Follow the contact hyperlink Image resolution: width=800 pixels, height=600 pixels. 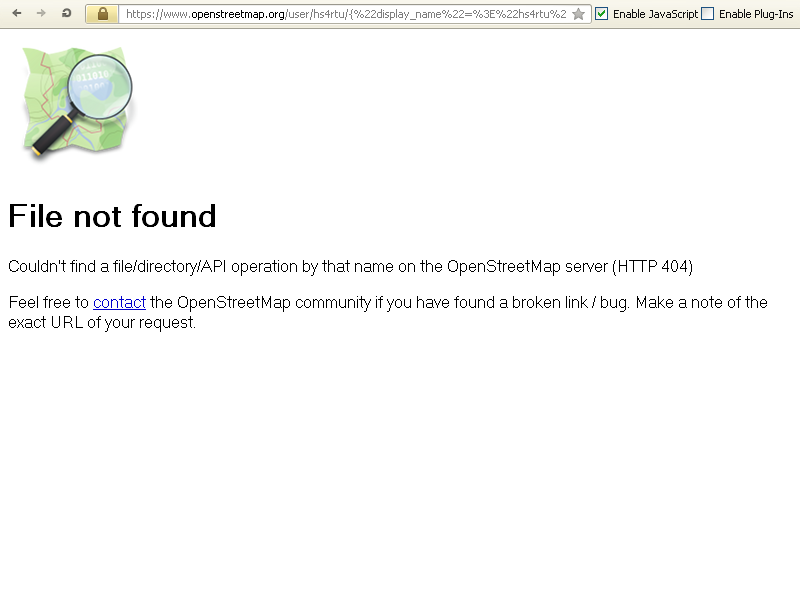coord(119,303)
